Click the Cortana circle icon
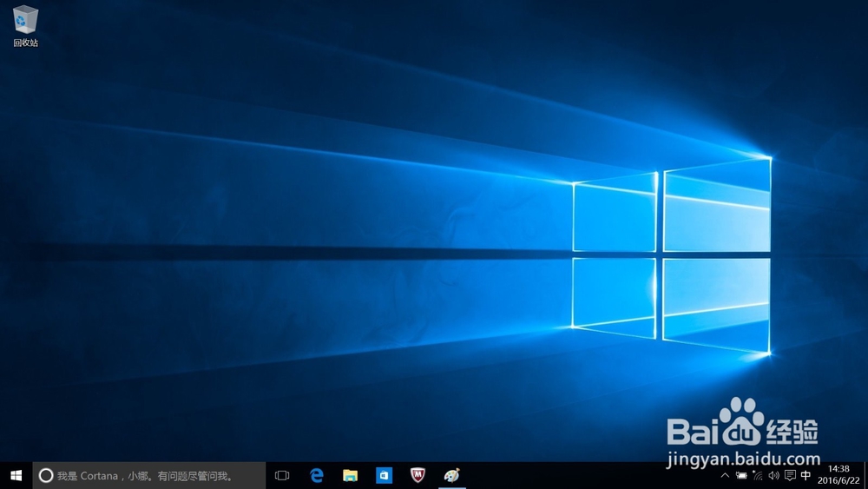This screenshot has width=868, height=489. click(x=46, y=475)
